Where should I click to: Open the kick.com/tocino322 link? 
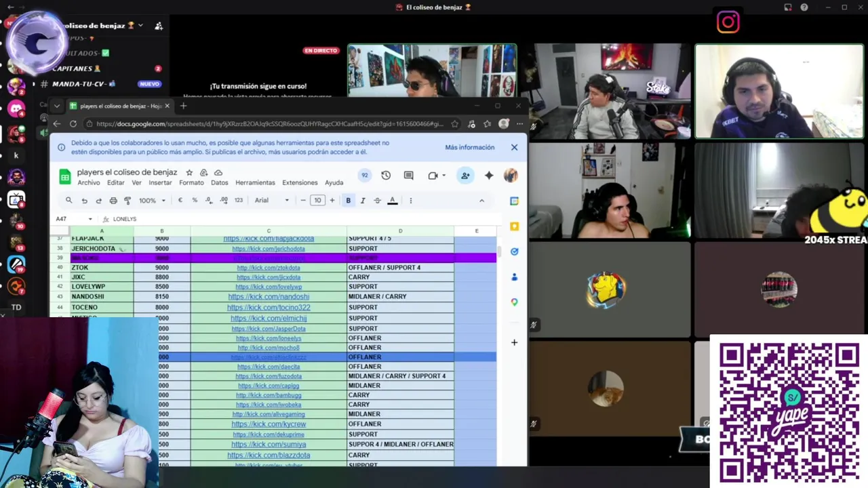(x=269, y=308)
